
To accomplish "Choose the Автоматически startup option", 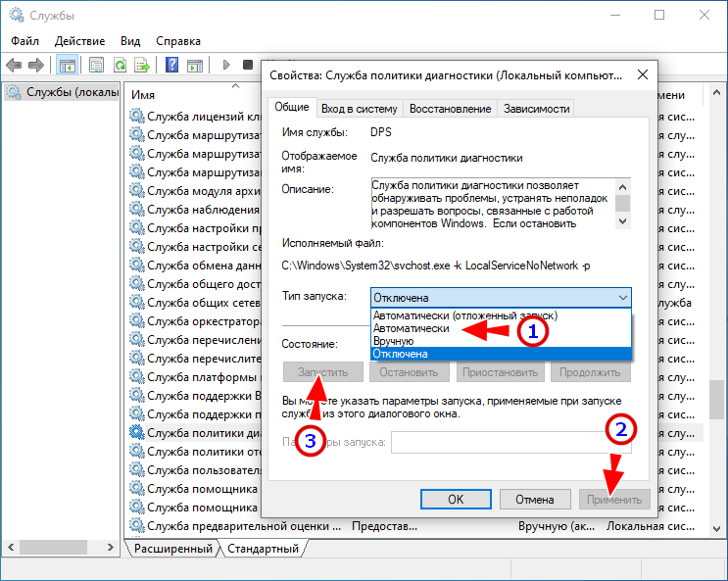I will point(502,328).
